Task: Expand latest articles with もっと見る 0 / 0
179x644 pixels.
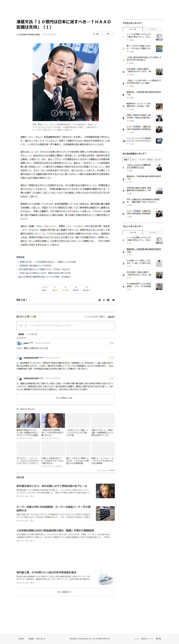Action: click(x=66, y=592)
